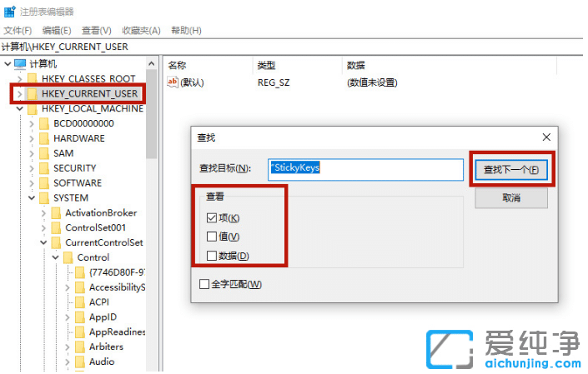Click the Registry Editor app icon in title bar
The image size is (588, 374).
8,11
